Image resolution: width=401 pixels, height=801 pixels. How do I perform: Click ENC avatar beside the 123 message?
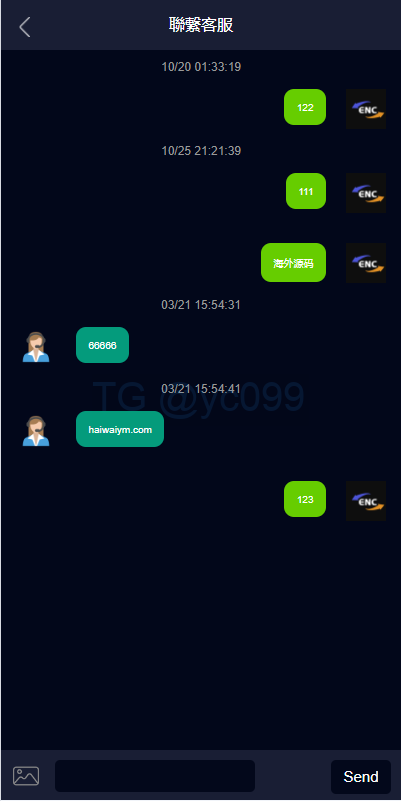click(366, 501)
